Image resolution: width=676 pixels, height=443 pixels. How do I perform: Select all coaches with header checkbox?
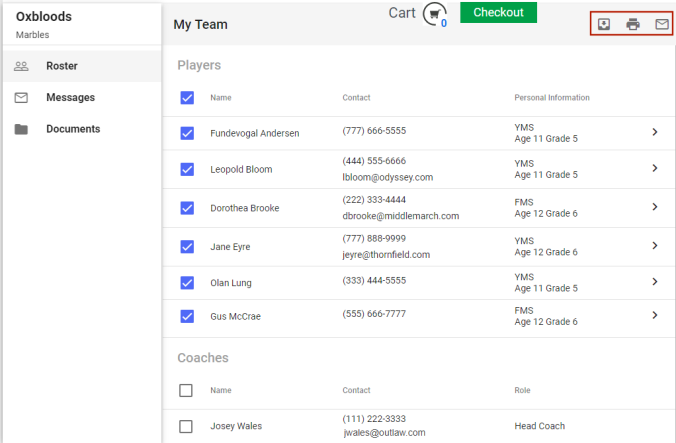(186, 391)
